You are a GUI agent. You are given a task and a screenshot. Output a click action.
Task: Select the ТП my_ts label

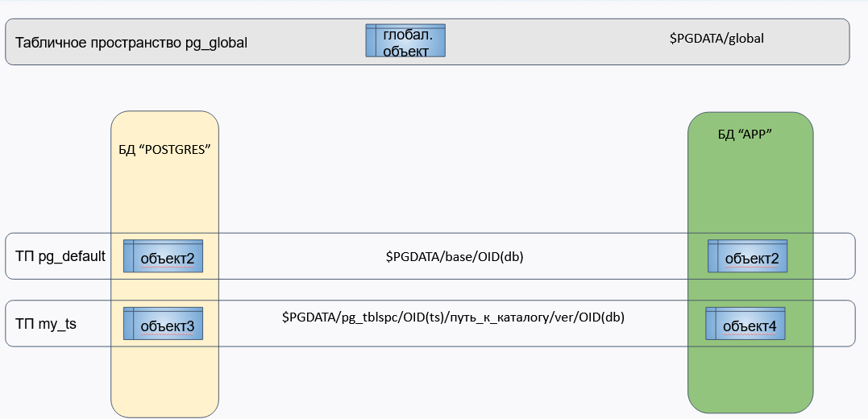pyautogui.click(x=46, y=324)
